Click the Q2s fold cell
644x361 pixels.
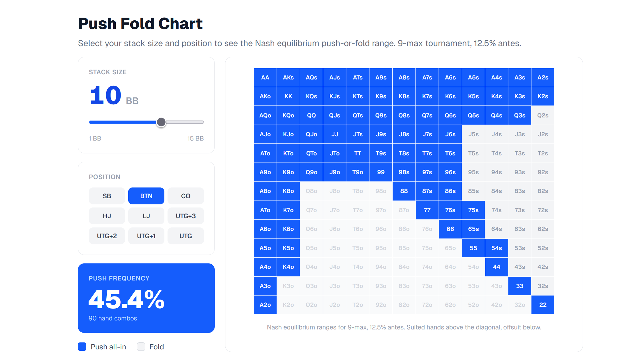(543, 116)
